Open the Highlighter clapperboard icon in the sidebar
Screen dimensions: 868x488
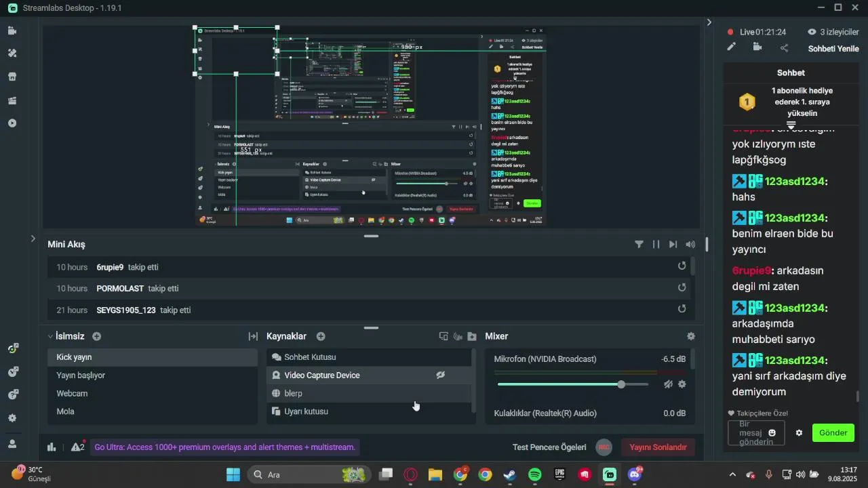click(x=12, y=100)
